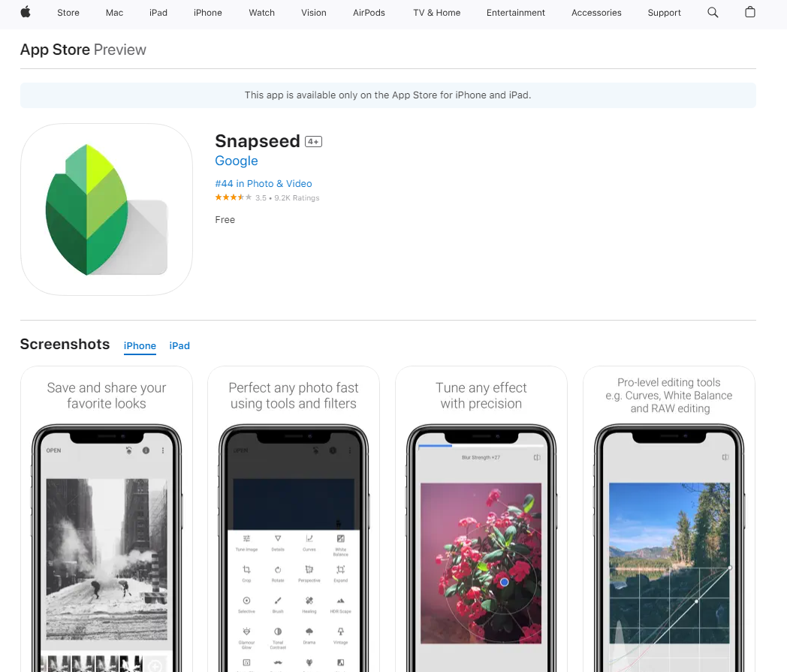Image resolution: width=787 pixels, height=672 pixels.
Task: Open the shopping bag icon
Action: coord(750,12)
